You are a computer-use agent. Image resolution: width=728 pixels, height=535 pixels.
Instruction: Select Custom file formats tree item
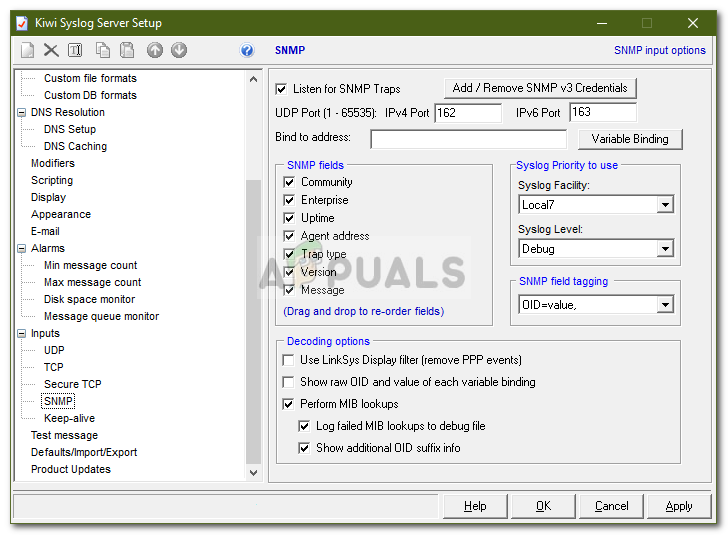coord(90,78)
